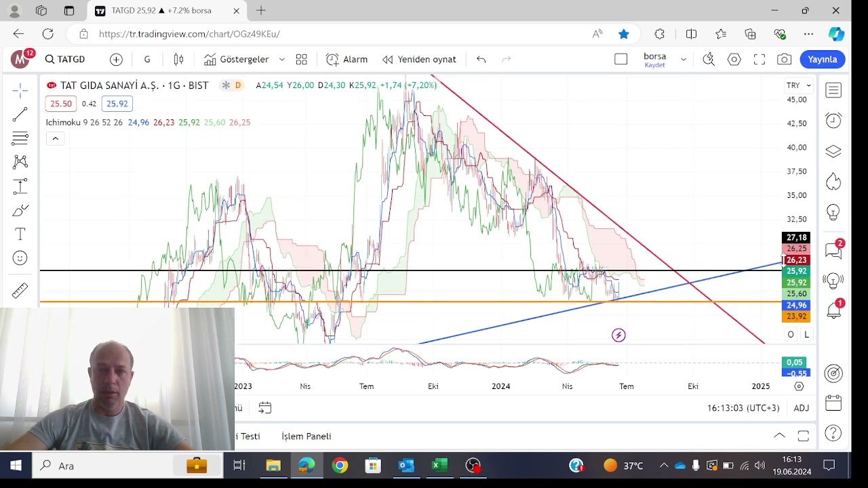The height and width of the screenshot is (488, 868).
Task: Click the Windows Start button
Action: 16,466
